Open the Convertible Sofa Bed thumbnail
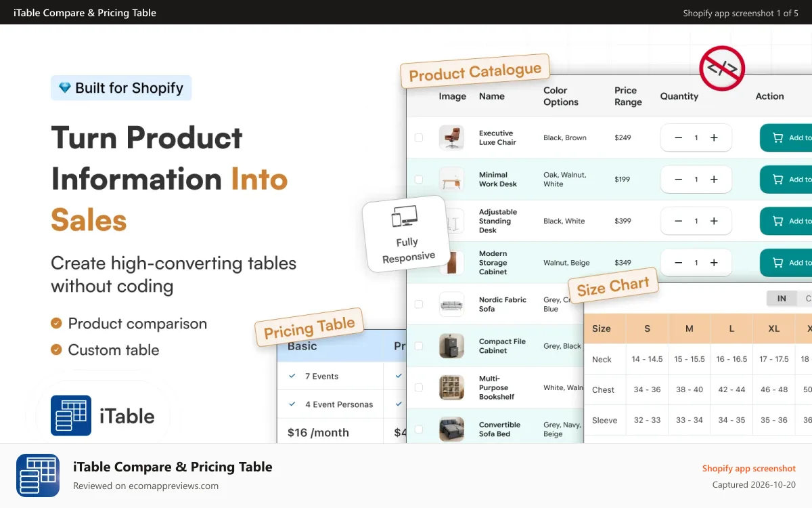Viewport: 812px width, 508px height. click(x=451, y=429)
